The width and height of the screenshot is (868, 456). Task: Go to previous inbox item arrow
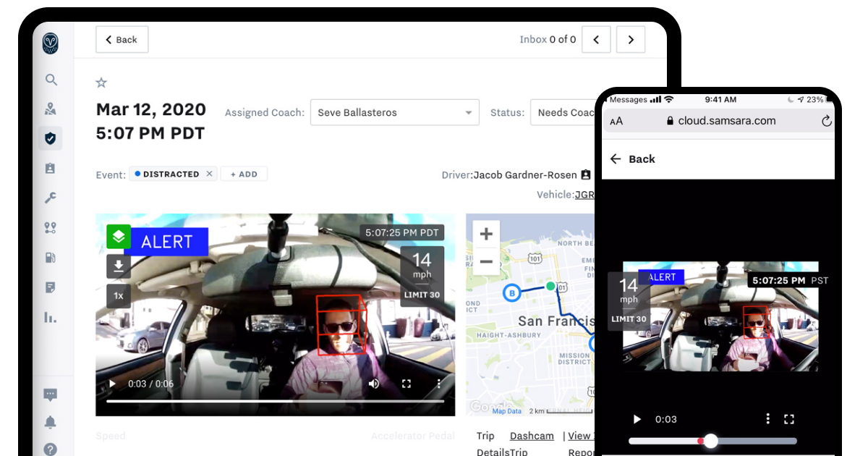coord(596,40)
